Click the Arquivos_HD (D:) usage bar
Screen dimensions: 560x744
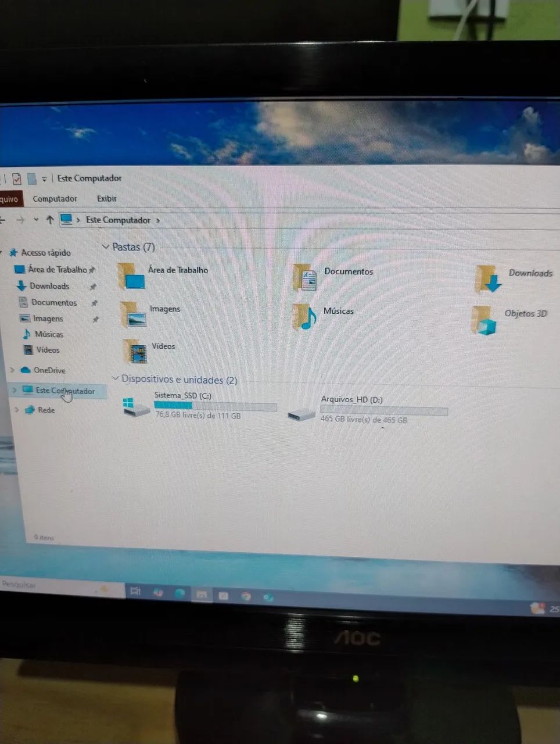pyautogui.click(x=384, y=410)
